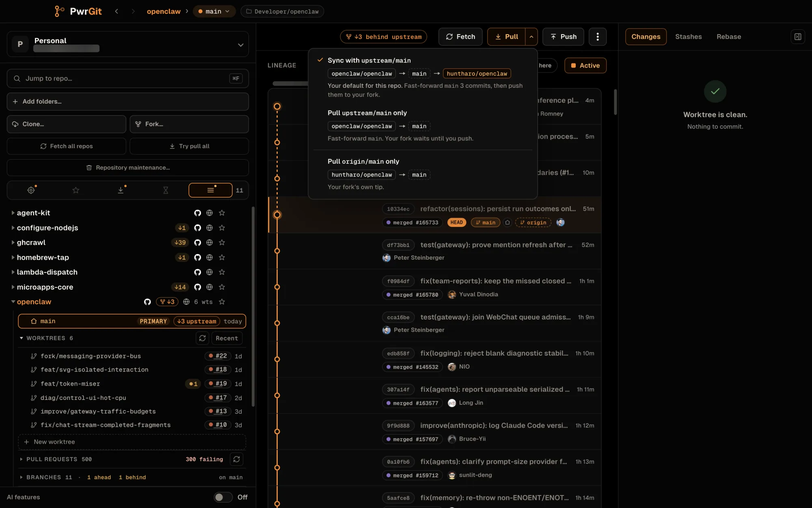Open the main branch dropdown

pos(214,11)
